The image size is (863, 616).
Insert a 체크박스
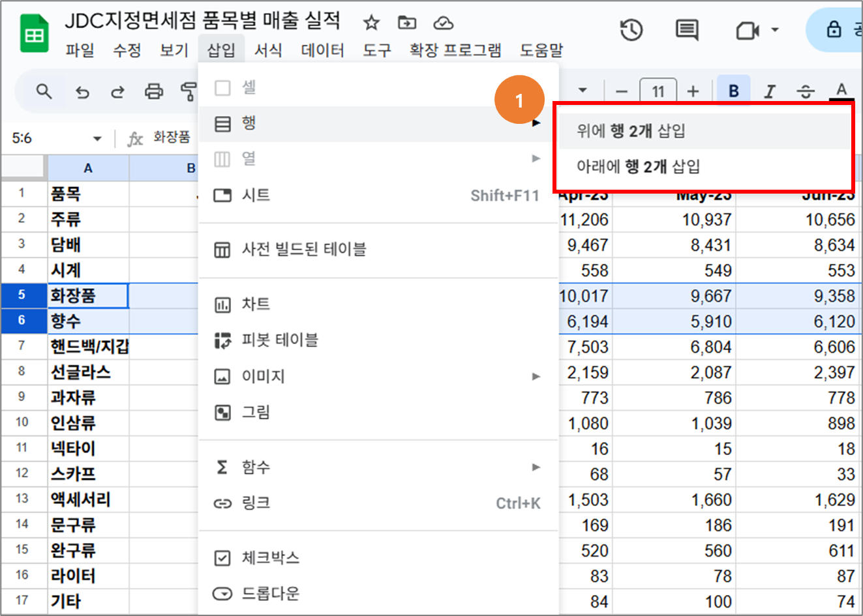pyautogui.click(x=378, y=558)
